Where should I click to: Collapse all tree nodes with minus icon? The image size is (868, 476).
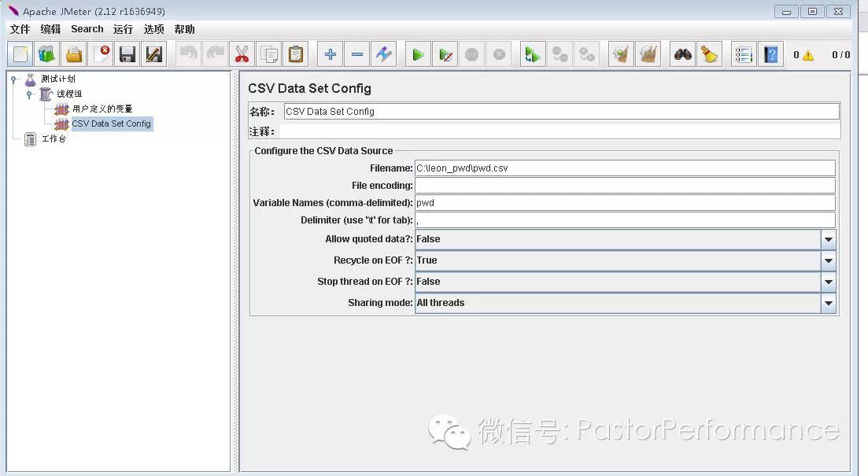[x=357, y=54]
